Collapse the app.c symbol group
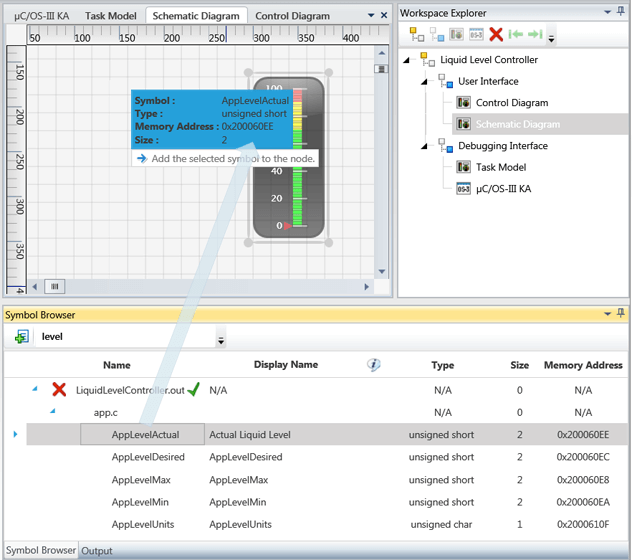 tap(53, 412)
